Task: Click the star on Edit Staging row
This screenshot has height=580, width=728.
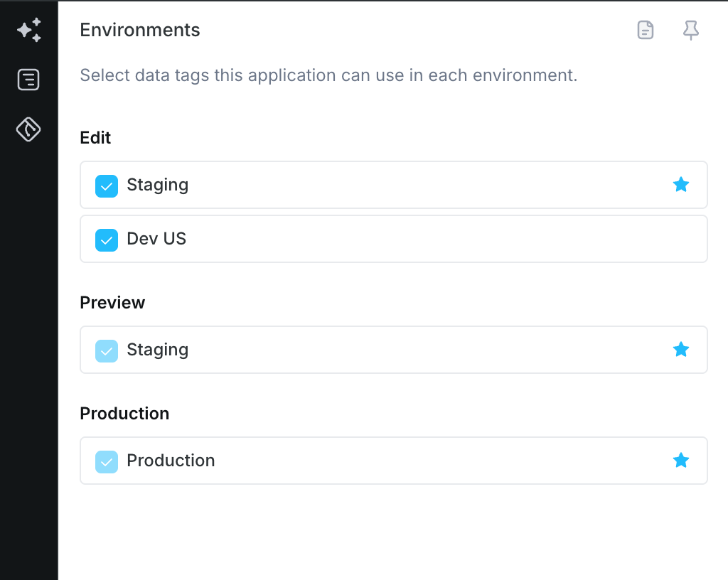Action: pyautogui.click(x=681, y=185)
